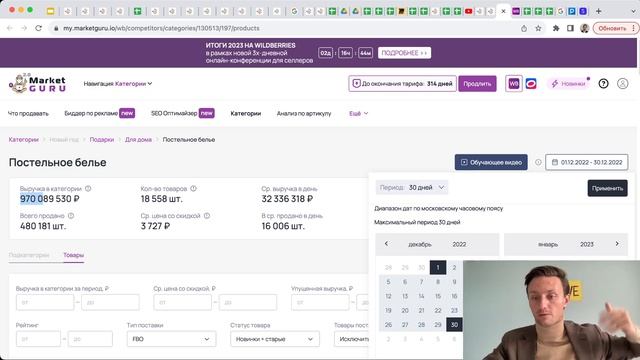This screenshot has width=640, height=360.
Task: Open Категории breadcrumb link
Action: [x=24, y=140]
